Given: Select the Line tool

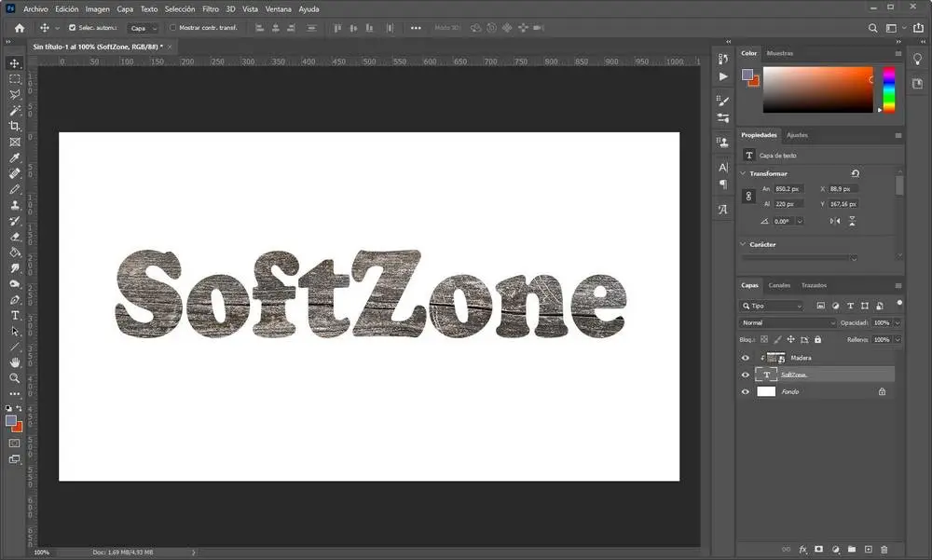Looking at the screenshot, I should coord(15,347).
